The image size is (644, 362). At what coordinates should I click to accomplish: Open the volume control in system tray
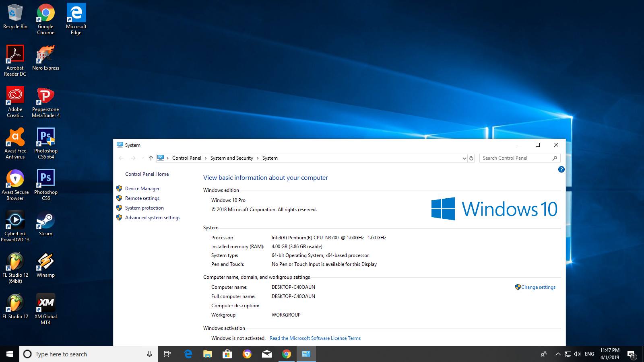coord(577,354)
